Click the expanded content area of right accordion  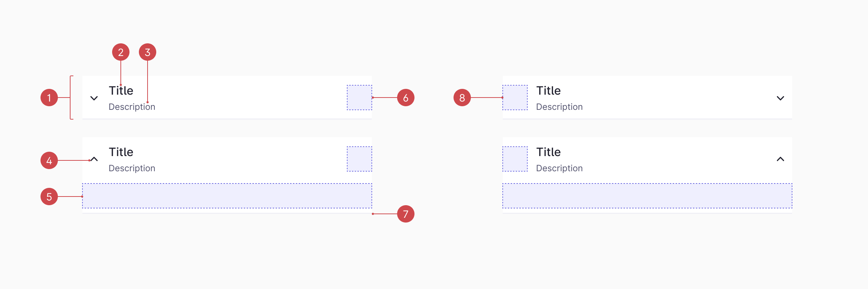tap(647, 196)
